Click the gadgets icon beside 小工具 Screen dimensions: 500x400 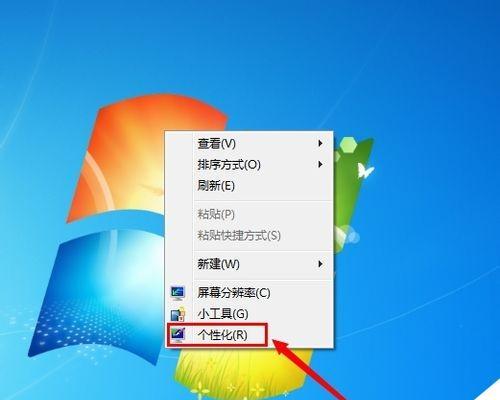178,314
